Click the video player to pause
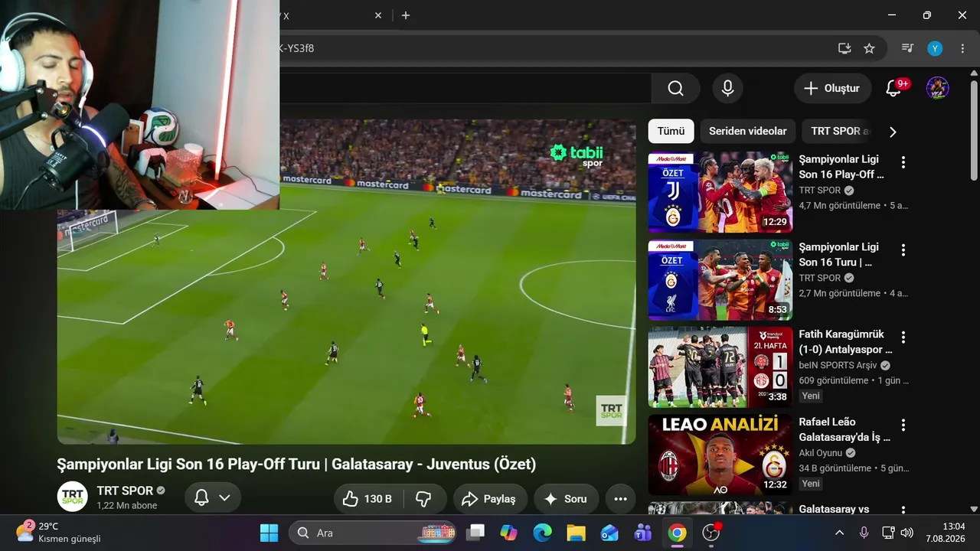Viewport: 980px width, 551px height. tap(346, 281)
